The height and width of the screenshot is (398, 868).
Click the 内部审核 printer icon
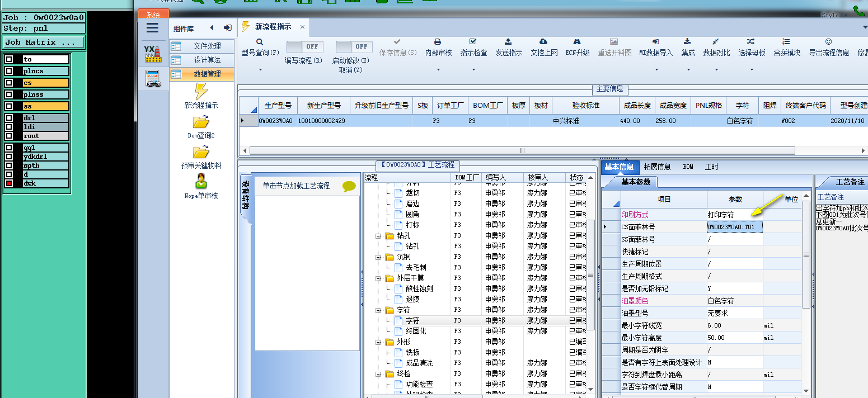pyautogui.click(x=438, y=42)
